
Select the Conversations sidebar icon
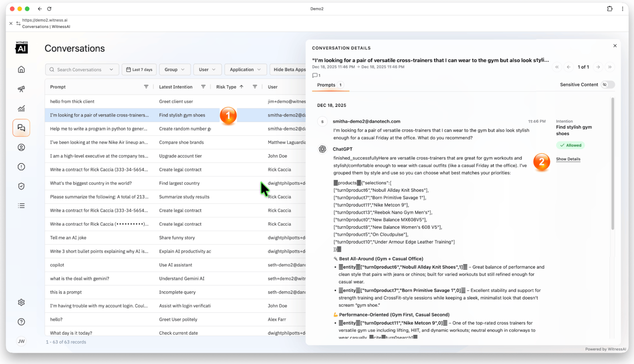tap(21, 128)
